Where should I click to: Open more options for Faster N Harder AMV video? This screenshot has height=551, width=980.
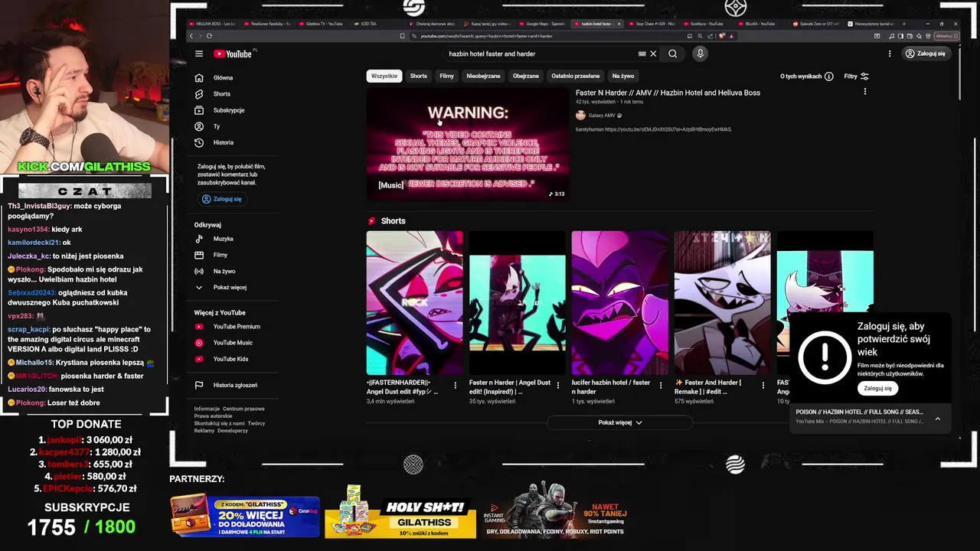(865, 92)
